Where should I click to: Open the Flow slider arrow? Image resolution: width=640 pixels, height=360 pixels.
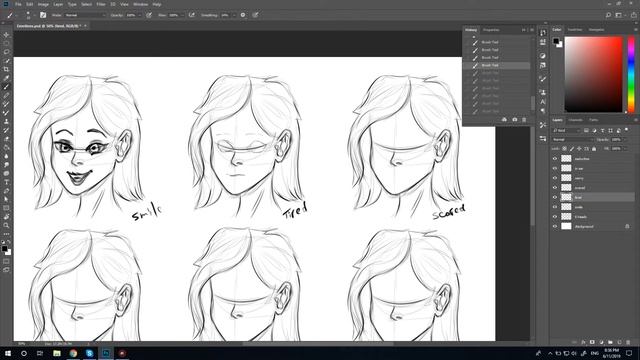click(182, 15)
